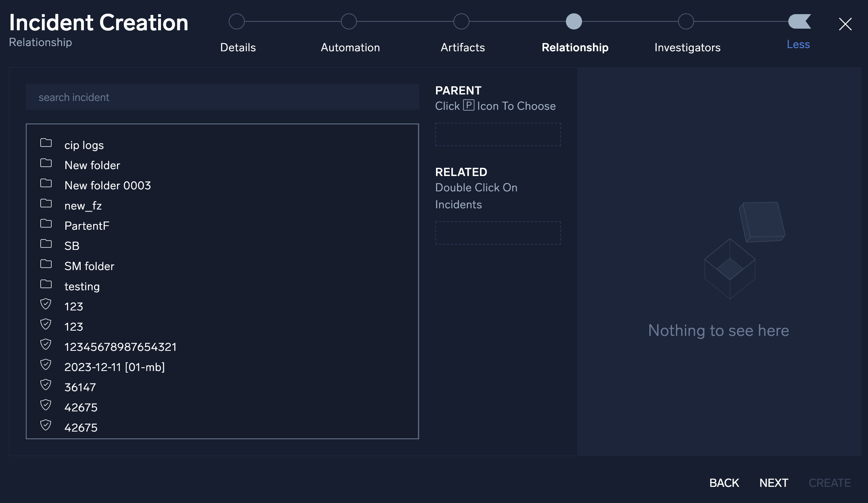Screen dimensions: 868x503
Task: Click the shield icon beside "42675"
Action: tap(46, 405)
